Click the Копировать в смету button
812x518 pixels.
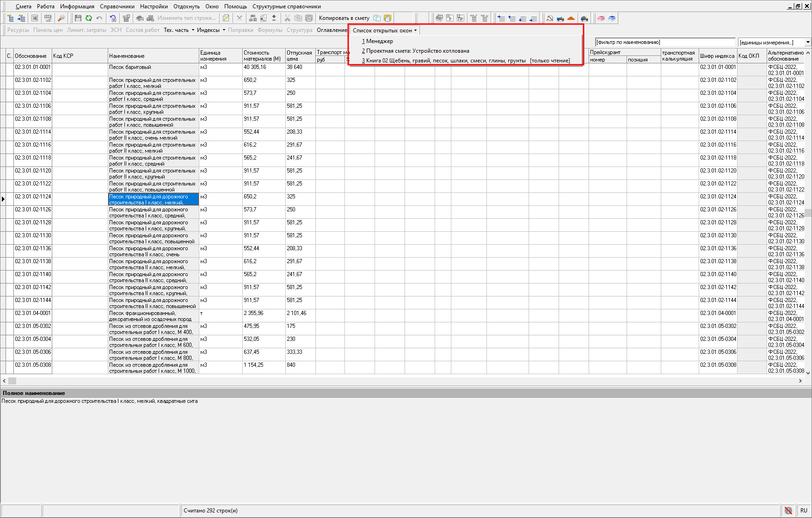pyautogui.click(x=344, y=18)
